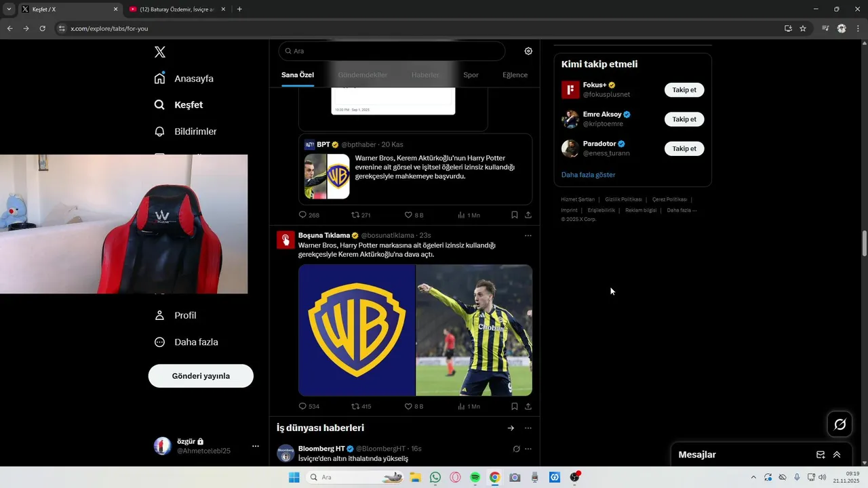Open Spotify from the taskbar

coord(475,477)
